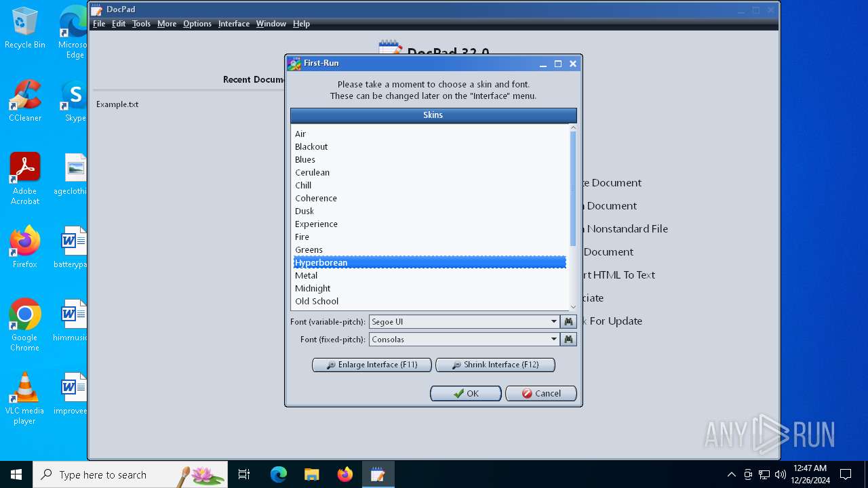Open the volume control in system tray
This screenshot has height=488, width=868.
780,474
